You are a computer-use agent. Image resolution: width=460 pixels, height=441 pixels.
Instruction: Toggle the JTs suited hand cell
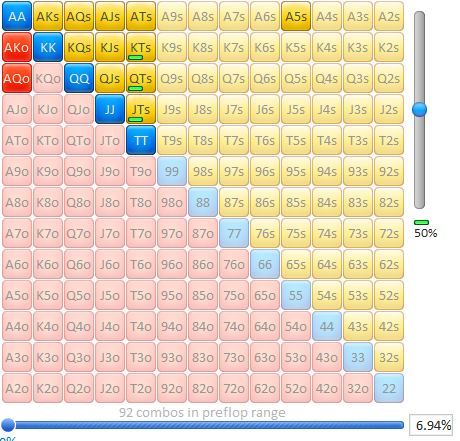pos(141,109)
